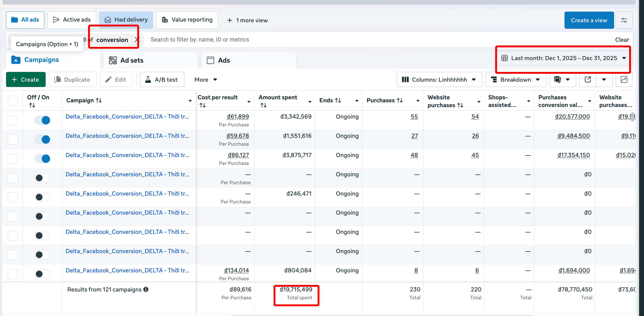Image resolution: width=644 pixels, height=316 pixels.
Task: Click the filter settings sliders icon
Action: click(624, 20)
